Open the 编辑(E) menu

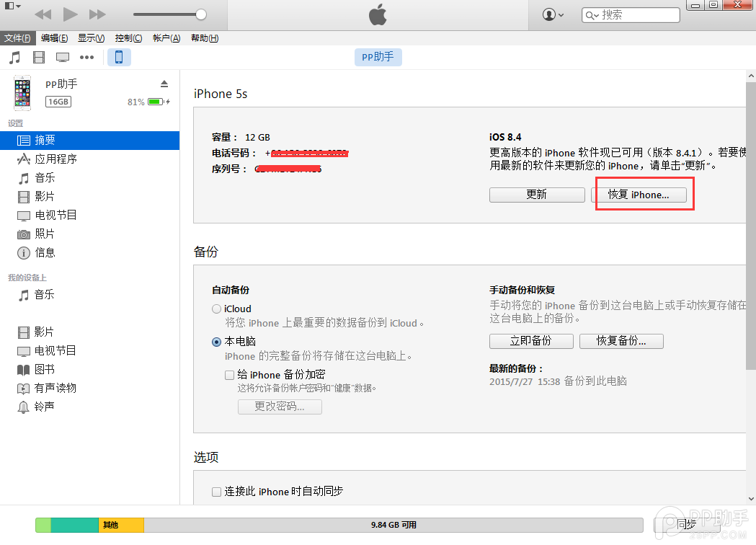tap(54, 38)
